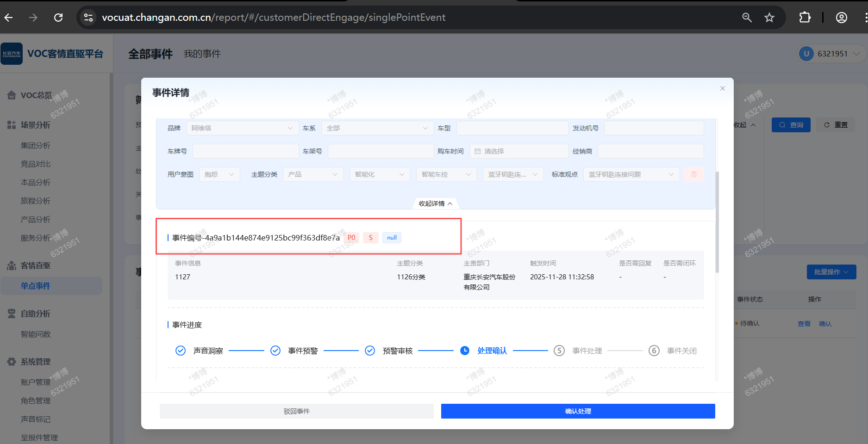Open the 购车时间 date picker
This screenshot has height=444, width=868.
point(519,151)
